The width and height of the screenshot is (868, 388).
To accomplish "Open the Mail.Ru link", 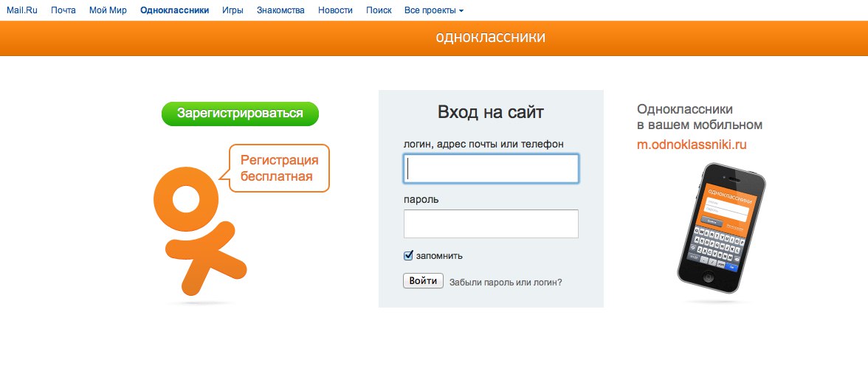I will [x=22, y=10].
